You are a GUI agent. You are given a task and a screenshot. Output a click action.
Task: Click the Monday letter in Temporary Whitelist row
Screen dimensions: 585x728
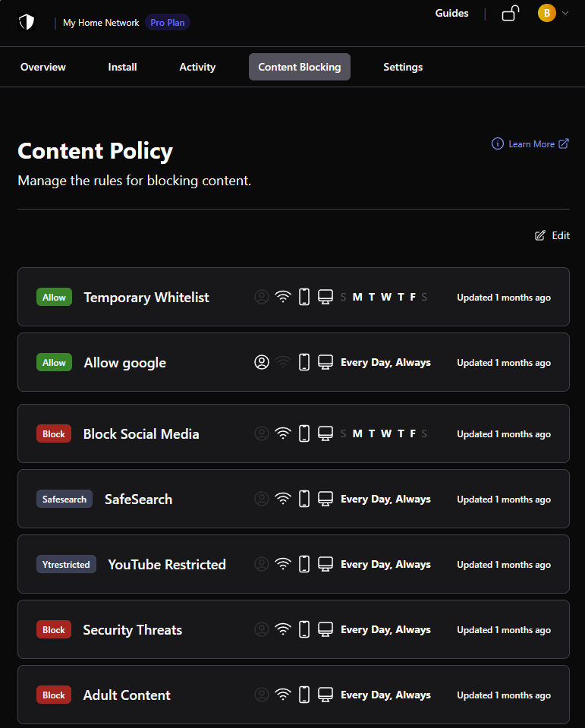pyautogui.click(x=357, y=297)
